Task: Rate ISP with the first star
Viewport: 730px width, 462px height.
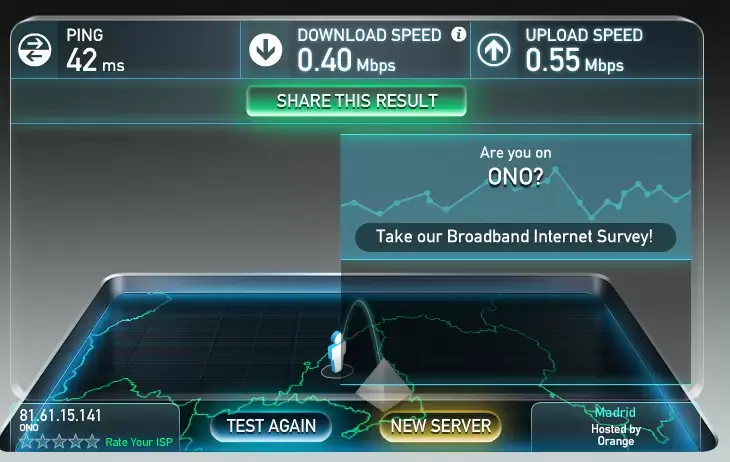Action: (x=26, y=441)
